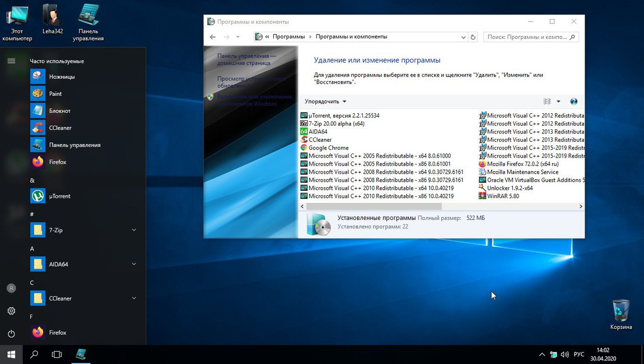644x364 pixels.
Task: Click the Программы и компоненты breadcrumb
Action: pos(351,37)
